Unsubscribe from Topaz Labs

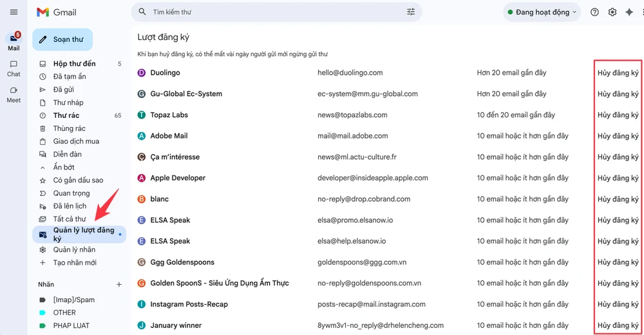point(618,115)
